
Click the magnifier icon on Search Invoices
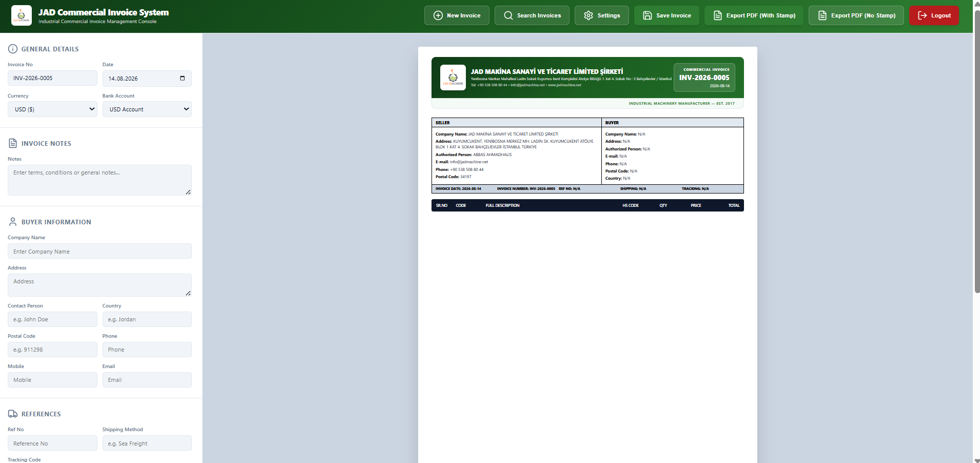[508, 15]
